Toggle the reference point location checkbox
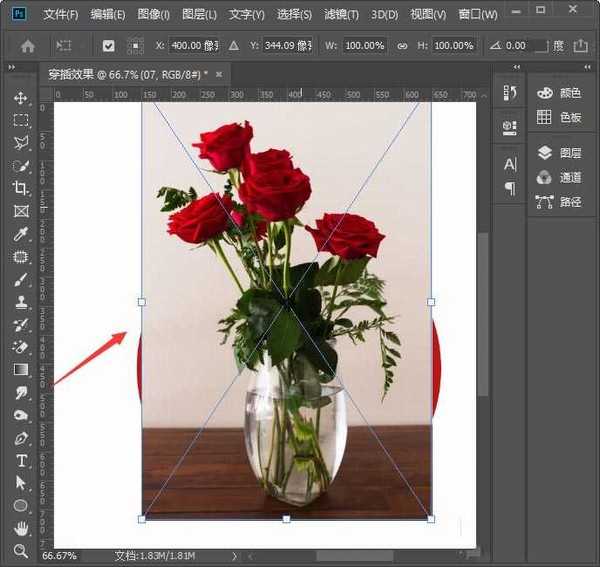600x567 pixels. 135,46
